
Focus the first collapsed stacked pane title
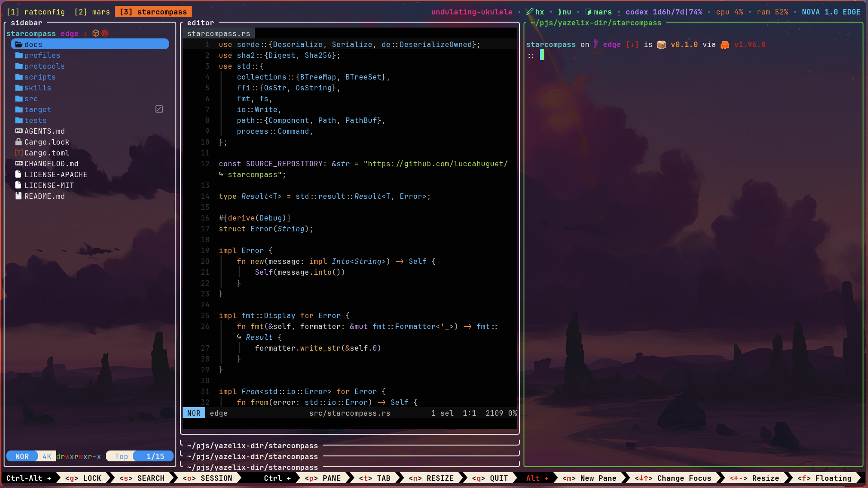point(252,446)
